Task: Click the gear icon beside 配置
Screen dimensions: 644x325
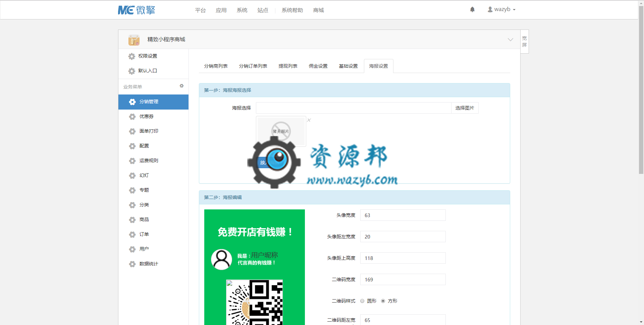Action: [x=132, y=146]
